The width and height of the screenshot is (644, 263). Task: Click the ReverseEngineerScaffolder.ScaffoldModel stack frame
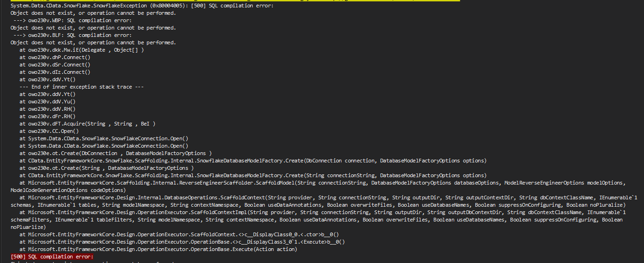pyautogui.click(x=323, y=183)
